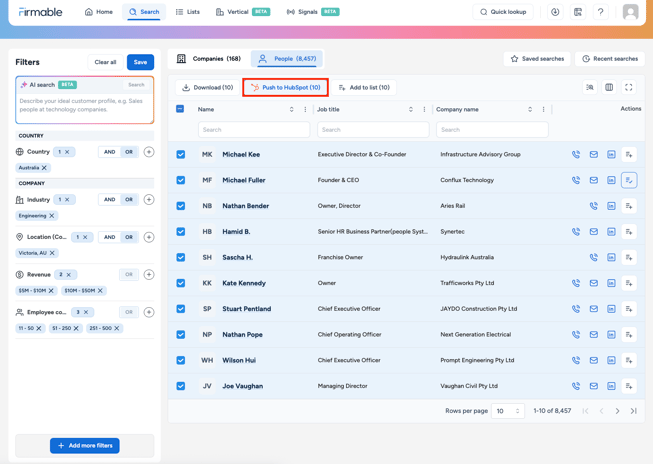Add another Revenue filter with plus icon
The height and width of the screenshot is (464, 653).
tap(149, 274)
